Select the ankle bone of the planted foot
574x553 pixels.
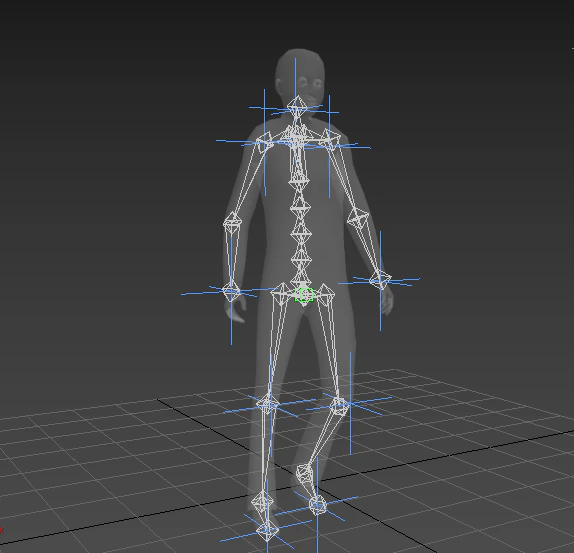pyautogui.click(x=262, y=503)
